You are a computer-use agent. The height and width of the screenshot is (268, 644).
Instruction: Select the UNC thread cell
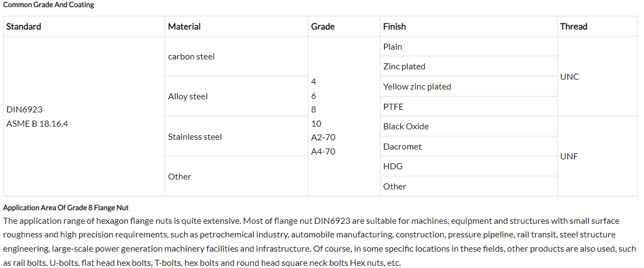coord(569,77)
